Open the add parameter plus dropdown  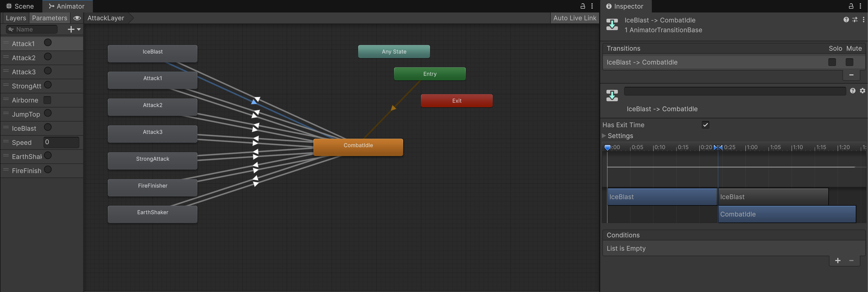(x=74, y=30)
